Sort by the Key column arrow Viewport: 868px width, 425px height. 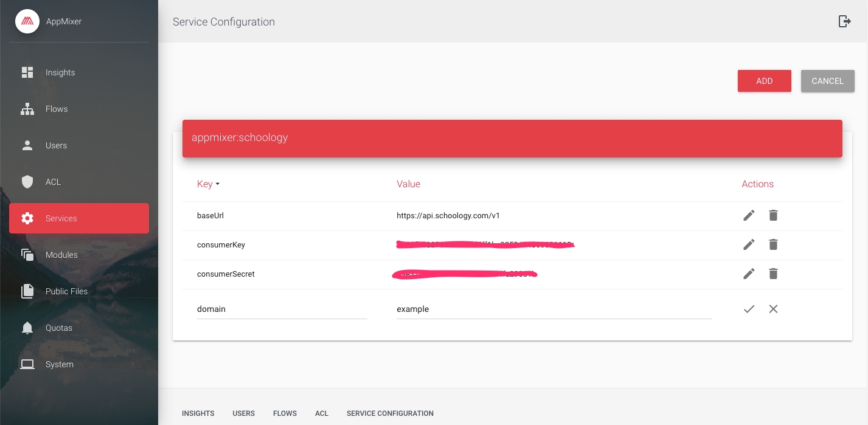tap(217, 184)
